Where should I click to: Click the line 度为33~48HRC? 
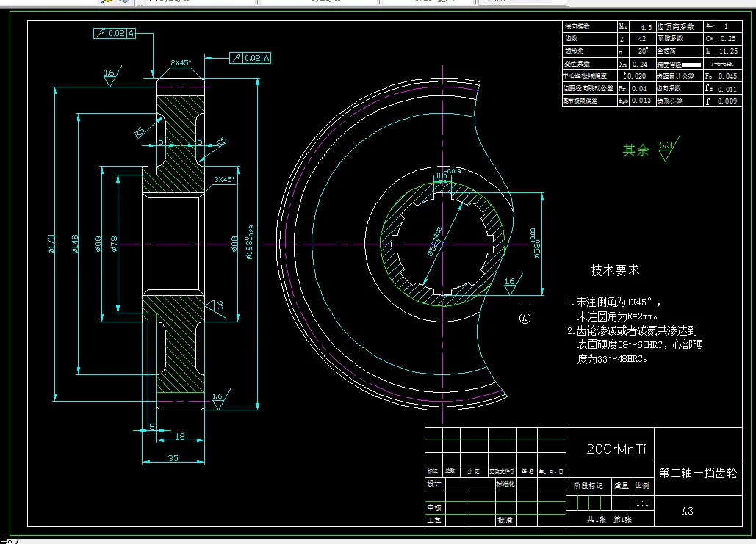612,359
